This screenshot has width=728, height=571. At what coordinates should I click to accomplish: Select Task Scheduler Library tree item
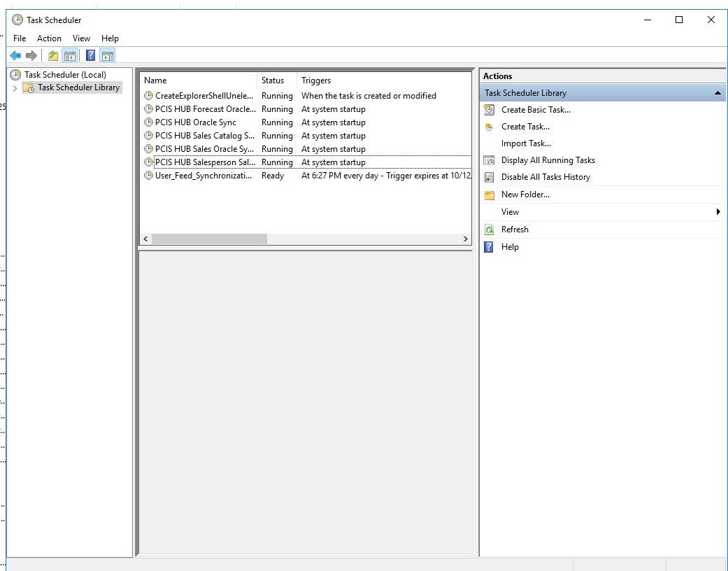[78, 87]
